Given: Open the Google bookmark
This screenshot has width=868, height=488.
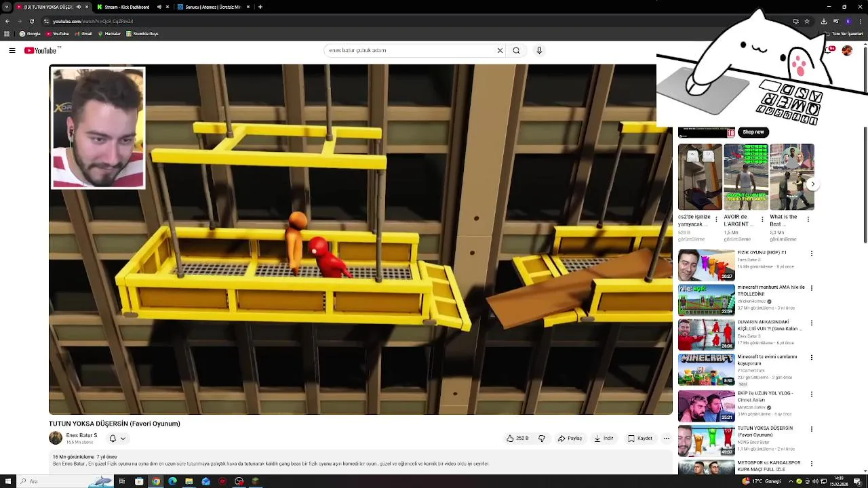Looking at the screenshot, I should pos(30,34).
